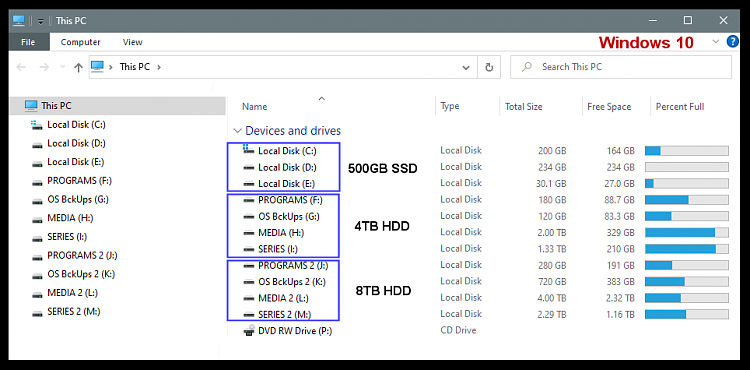Open the Quick Access Toolbar customize dropdown
Image resolution: width=750 pixels, height=370 pixels.
(x=41, y=21)
